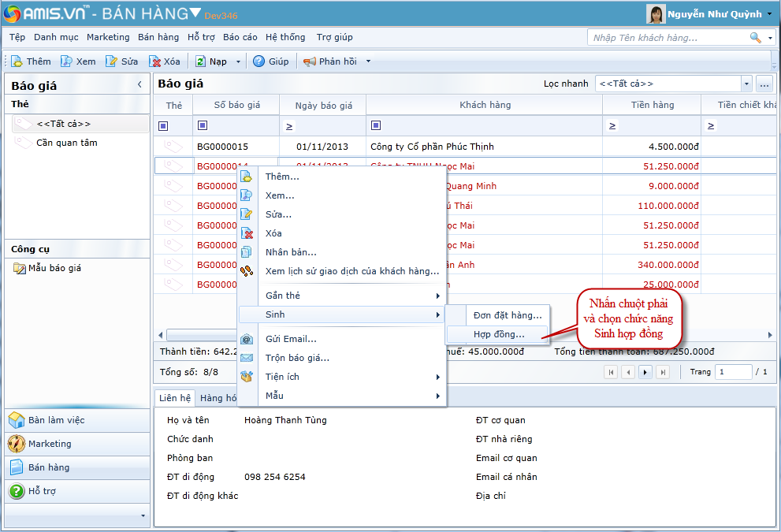Screen dimensions: 781x532
Task: Toggle filter box under Số báo giá column
Action: 203,125
